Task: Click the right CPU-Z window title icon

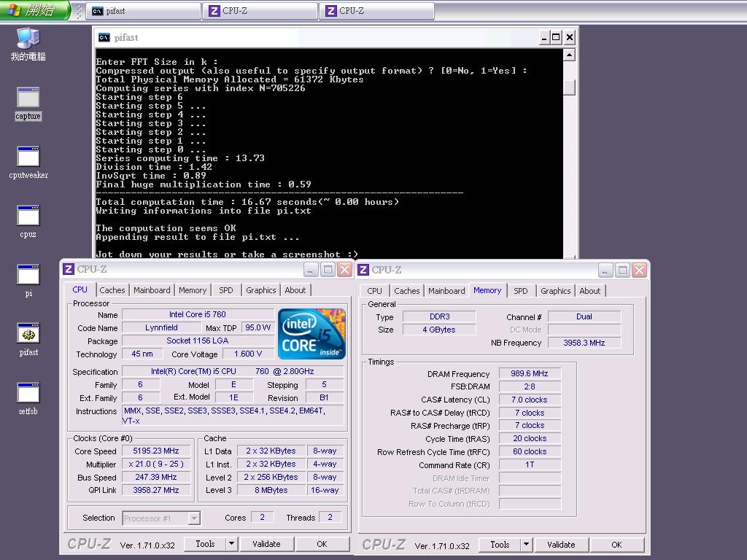Action: pos(363,270)
